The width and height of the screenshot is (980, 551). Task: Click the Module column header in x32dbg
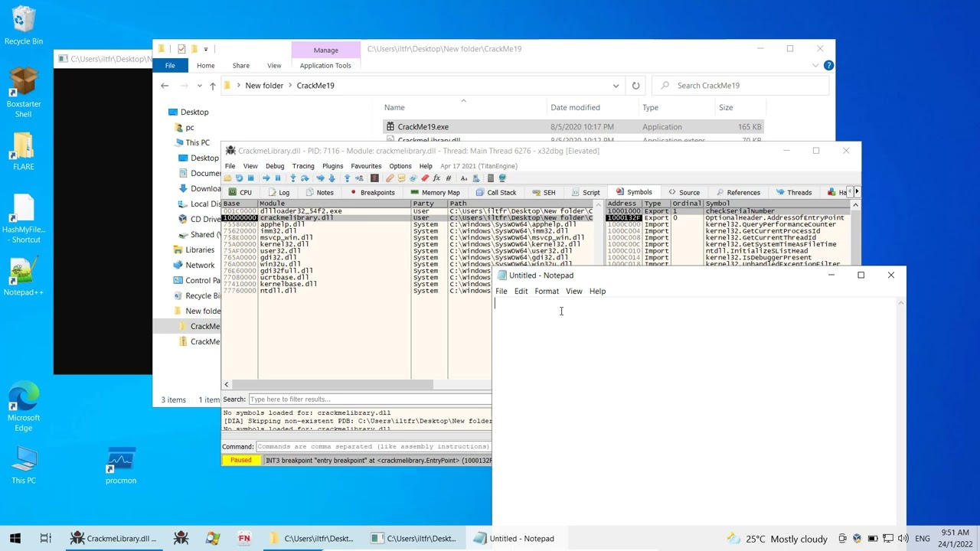tap(334, 204)
